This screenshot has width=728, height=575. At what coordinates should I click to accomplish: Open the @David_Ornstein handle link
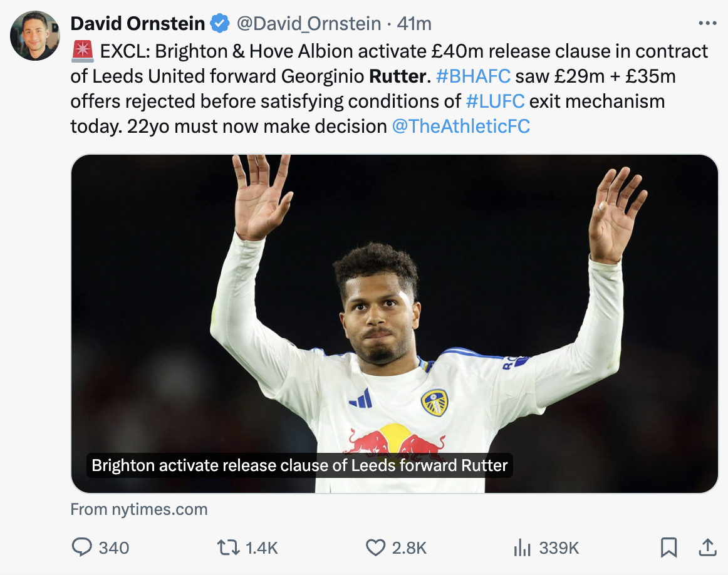click(308, 24)
